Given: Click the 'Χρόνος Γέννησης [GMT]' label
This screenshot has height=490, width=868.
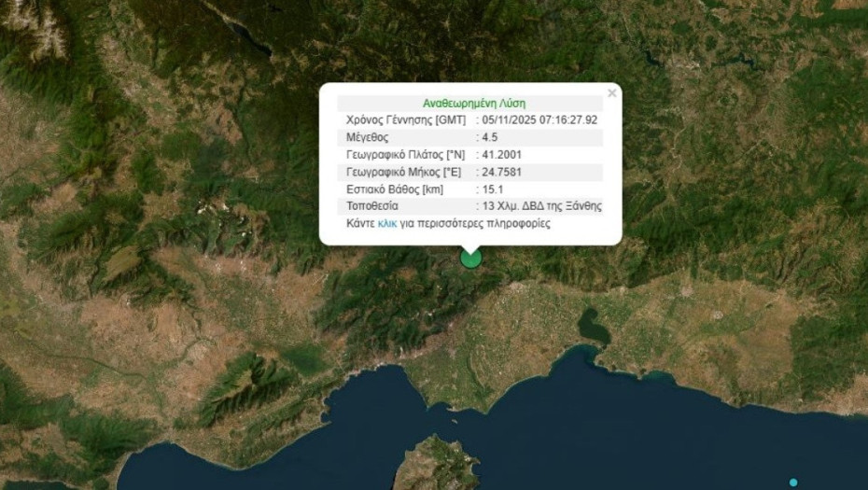Looking at the screenshot, I should pyautogui.click(x=406, y=120).
